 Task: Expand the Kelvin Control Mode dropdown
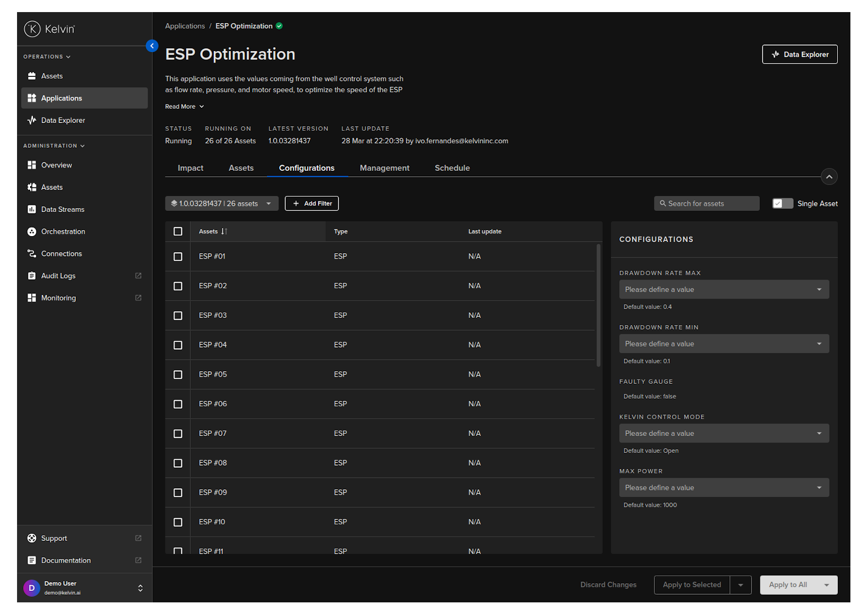[724, 433]
